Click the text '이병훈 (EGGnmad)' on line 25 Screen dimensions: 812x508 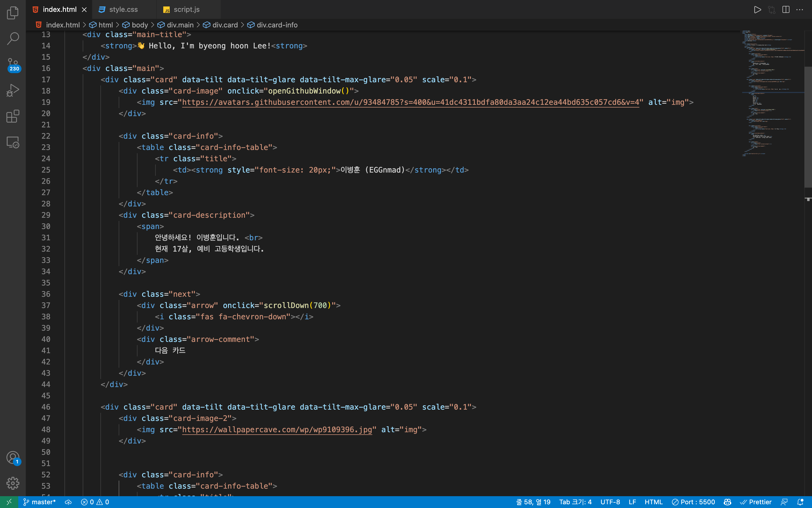tap(373, 170)
